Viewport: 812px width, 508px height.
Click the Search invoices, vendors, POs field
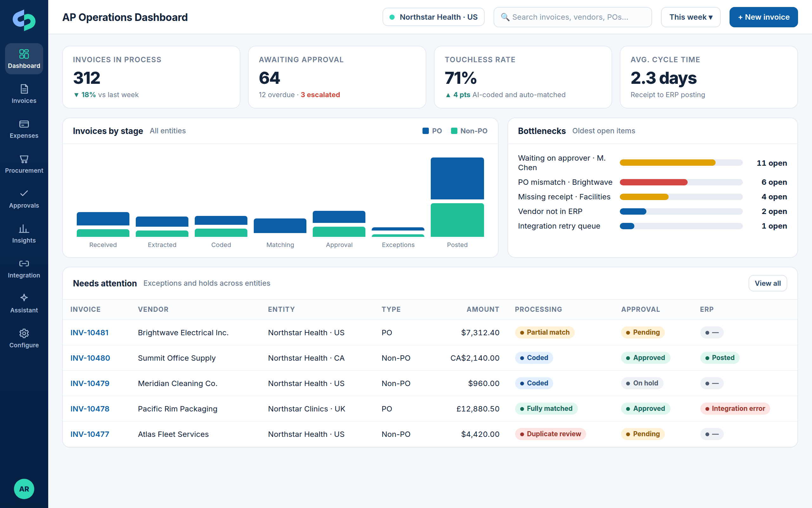pyautogui.click(x=573, y=17)
